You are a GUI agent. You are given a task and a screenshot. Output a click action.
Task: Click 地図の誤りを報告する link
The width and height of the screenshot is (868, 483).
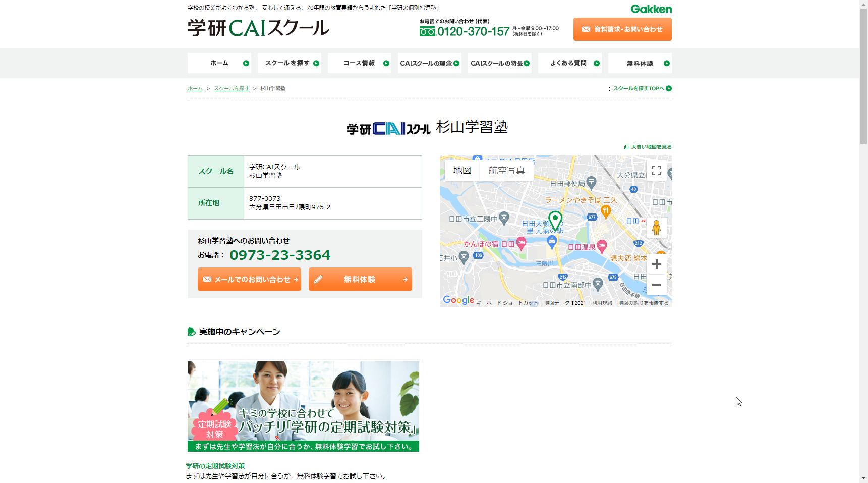click(644, 303)
